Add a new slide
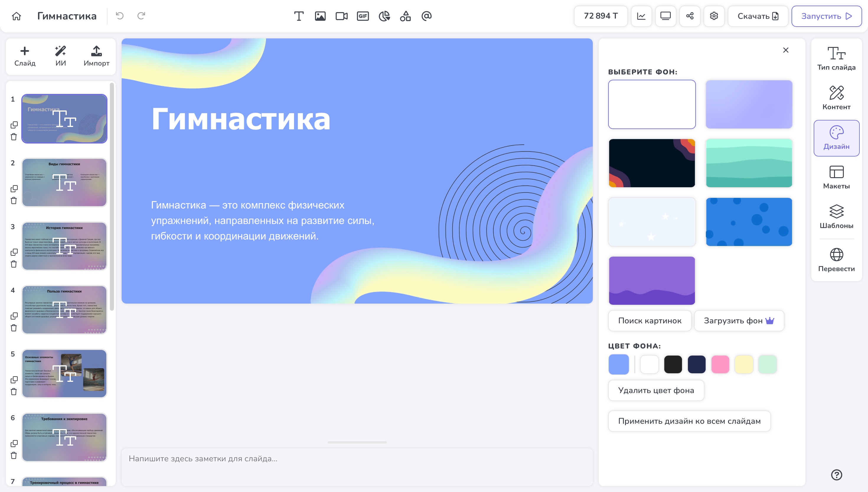The height and width of the screenshot is (492, 868). [25, 56]
